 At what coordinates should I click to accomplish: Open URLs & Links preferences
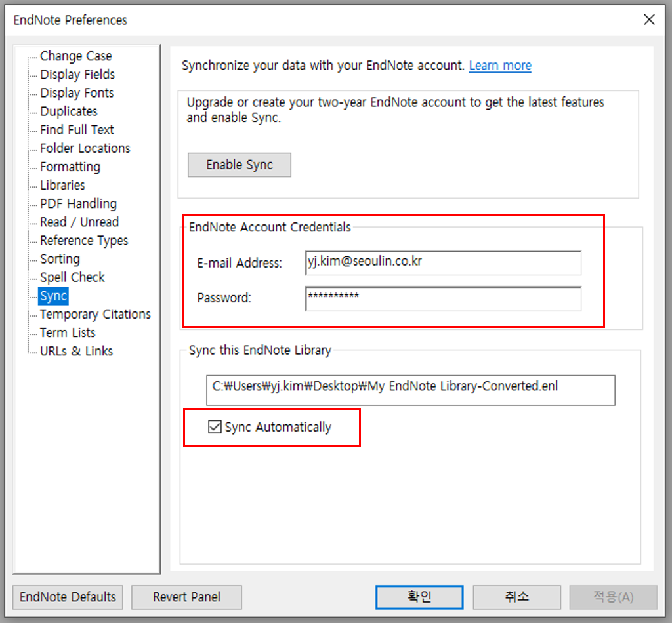76,351
